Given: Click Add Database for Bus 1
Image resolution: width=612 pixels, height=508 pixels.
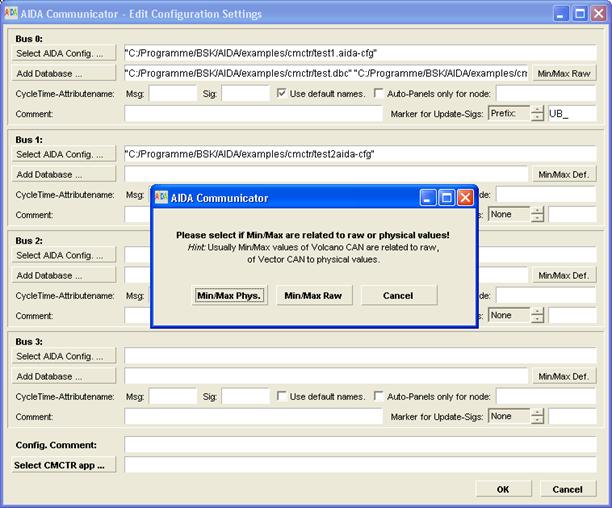Looking at the screenshot, I should pos(64,174).
